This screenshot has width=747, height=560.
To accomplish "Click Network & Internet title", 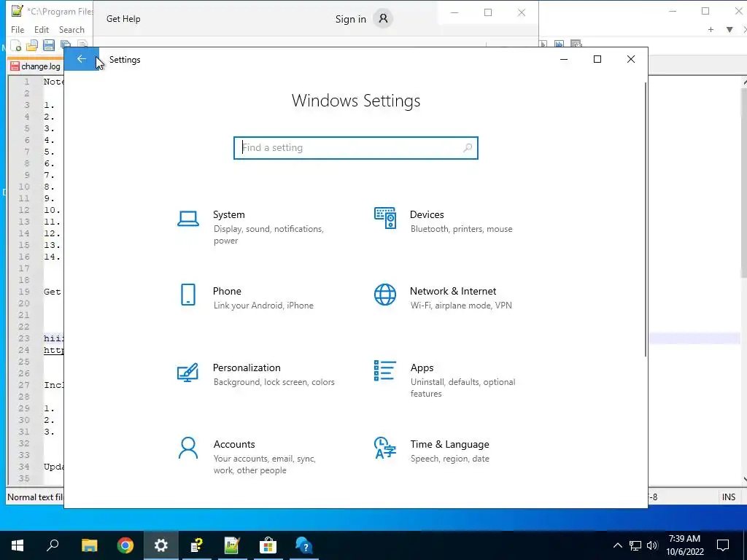I will 453,292.
